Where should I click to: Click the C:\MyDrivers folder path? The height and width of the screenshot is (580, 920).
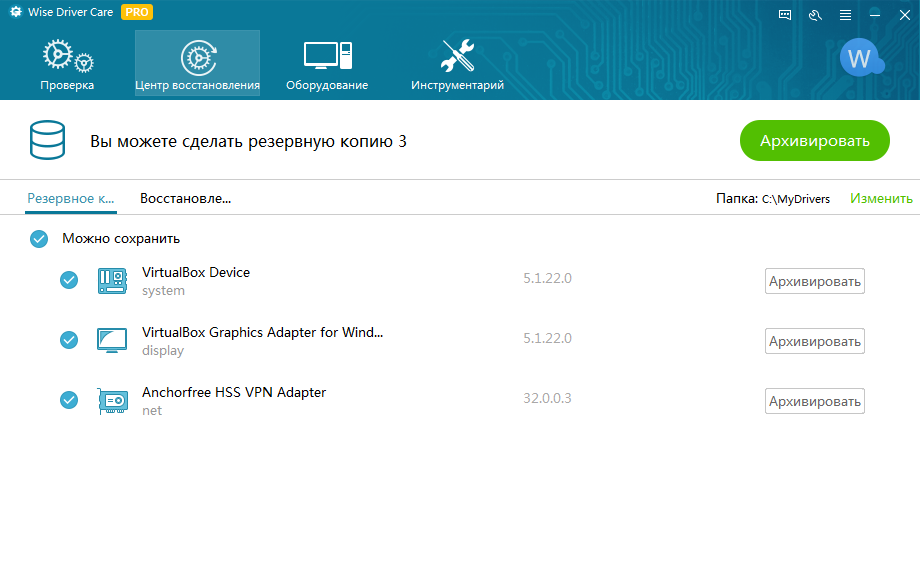[x=796, y=199]
